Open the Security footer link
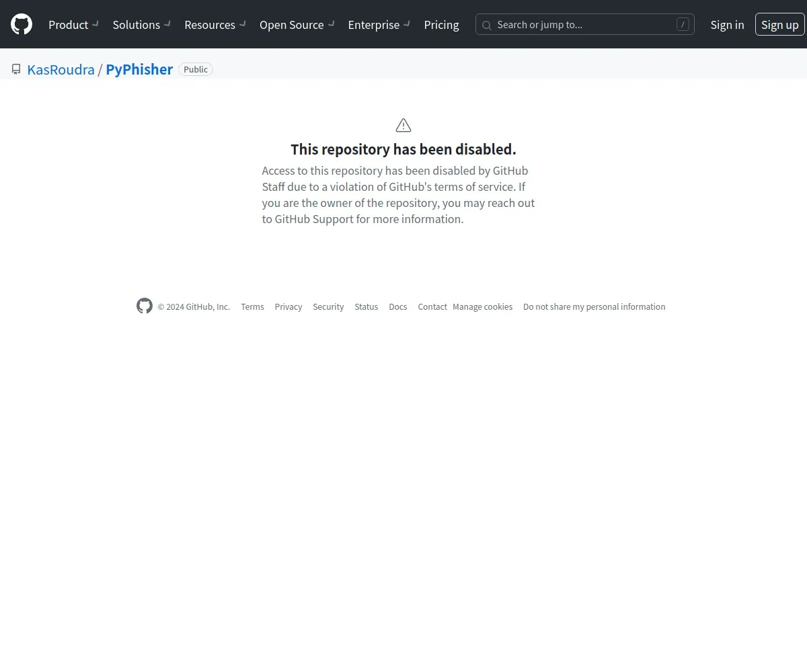Screen dimensions: 807x672 328,306
